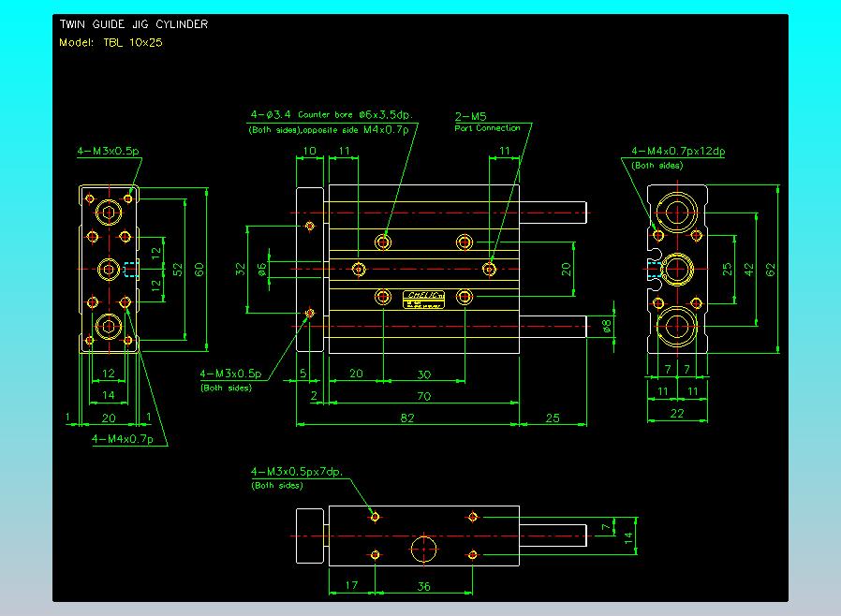The height and width of the screenshot is (616, 841).
Task: Click the 4-M4x0.7p label under left view
Action: pyautogui.click(x=122, y=438)
